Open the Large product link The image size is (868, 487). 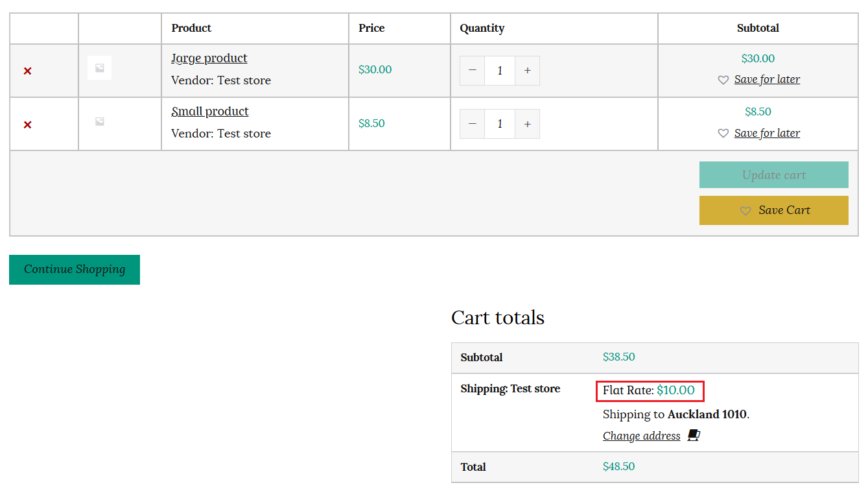209,58
